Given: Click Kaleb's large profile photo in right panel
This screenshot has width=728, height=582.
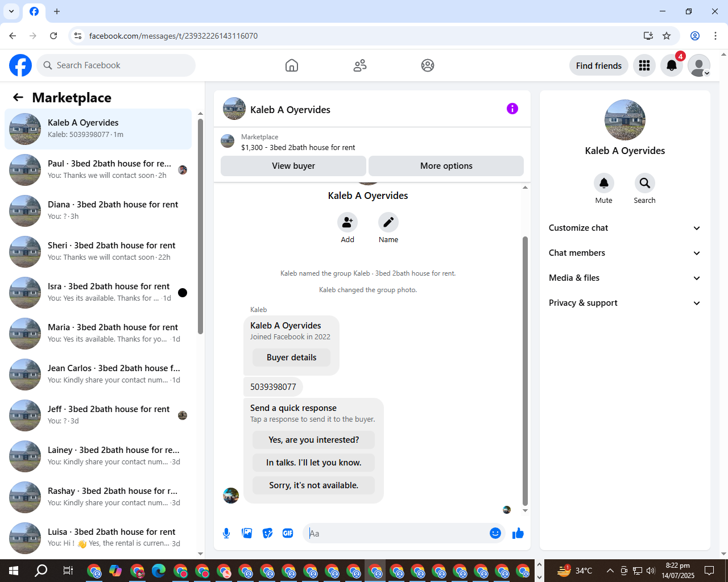Looking at the screenshot, I should 625,120.
